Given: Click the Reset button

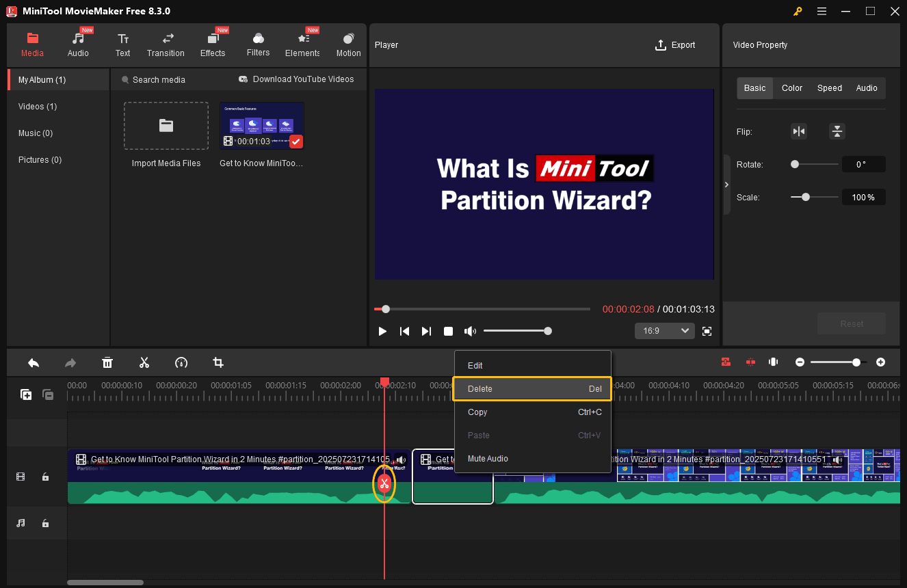Looking at the screenshot, I should [x=852, y=323].
